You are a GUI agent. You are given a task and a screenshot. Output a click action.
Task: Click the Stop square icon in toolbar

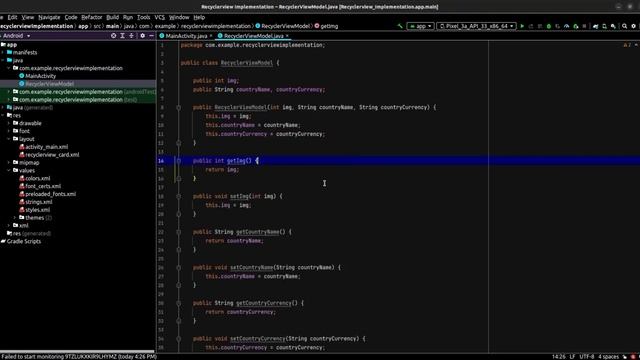[x=584, y=26]
